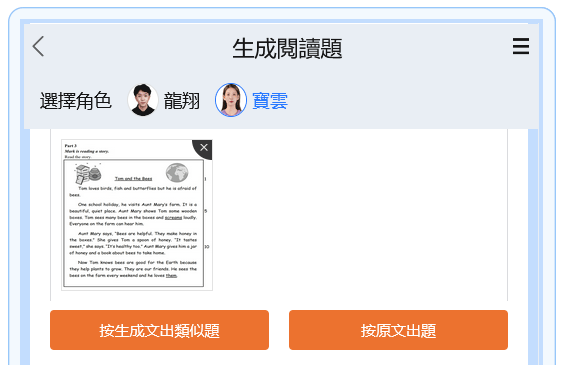The height and width of the screenshot is (365, 564).
Task: Select the 寶雲 avatar image
Action: coord(231,100)
